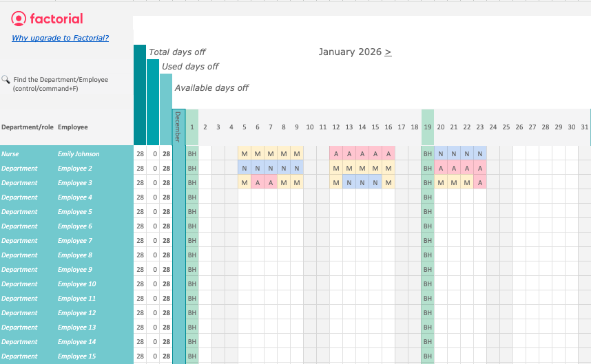Select Employee 6's available days off value 28
This screenshot has height=364, width=591.
coord(166,226)
